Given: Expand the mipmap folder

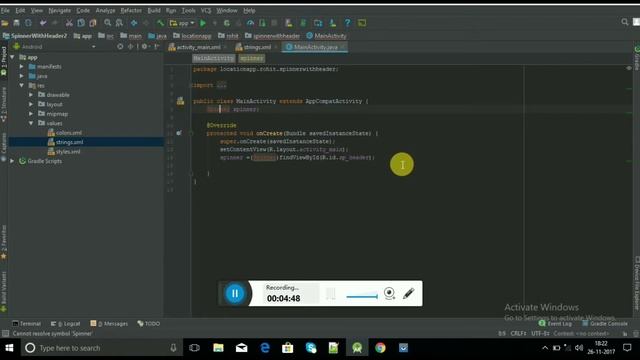Looking at the screenshot, I should click(31, 114).
